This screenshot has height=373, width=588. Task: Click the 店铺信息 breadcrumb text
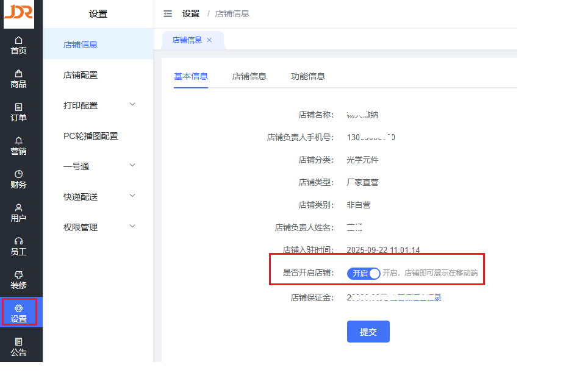[x=232, y=14]
